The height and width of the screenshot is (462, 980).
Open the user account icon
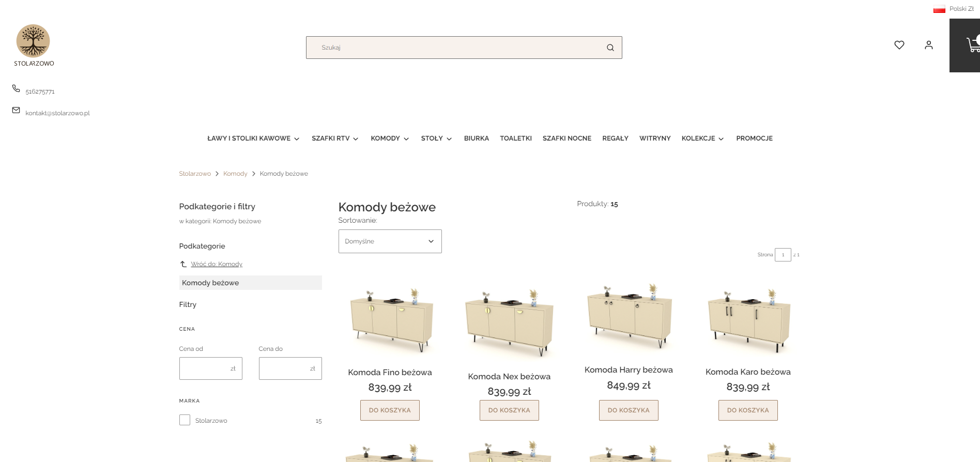928,45
